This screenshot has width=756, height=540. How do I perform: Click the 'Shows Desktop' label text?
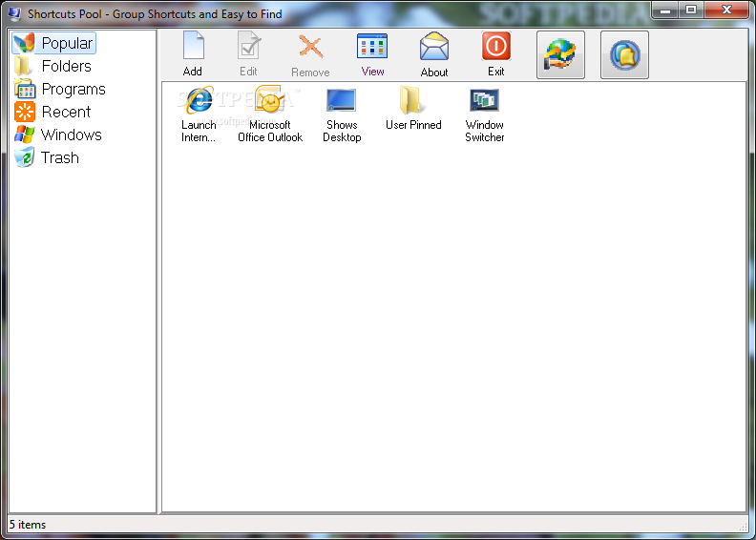coord(342,131)
